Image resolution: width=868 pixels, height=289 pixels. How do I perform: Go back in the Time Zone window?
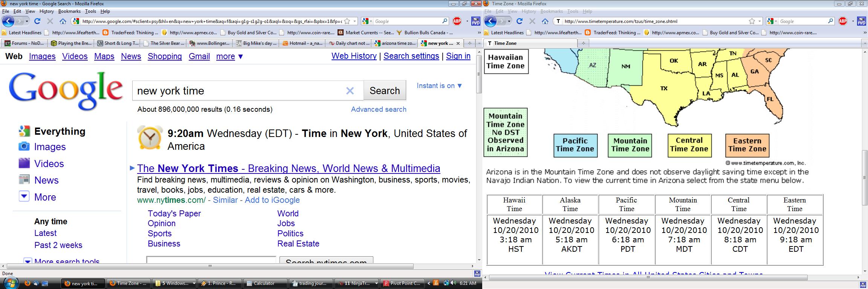coord(491,21)
